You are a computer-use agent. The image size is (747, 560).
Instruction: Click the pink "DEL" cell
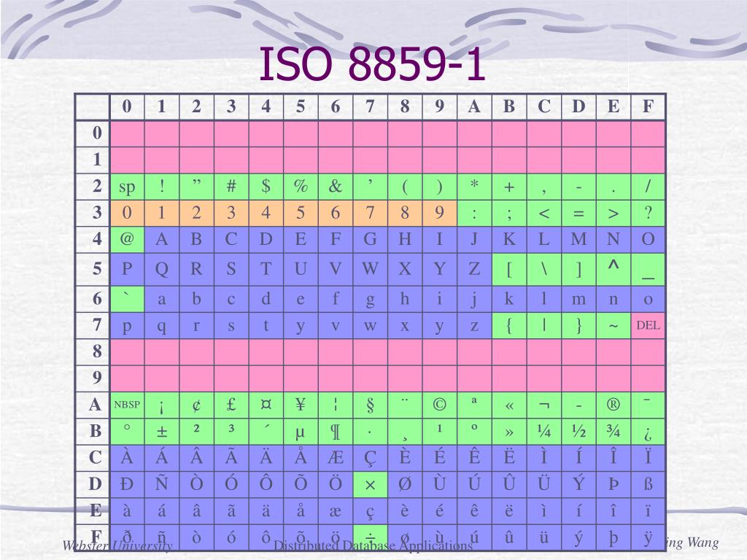tap(648, 326)
